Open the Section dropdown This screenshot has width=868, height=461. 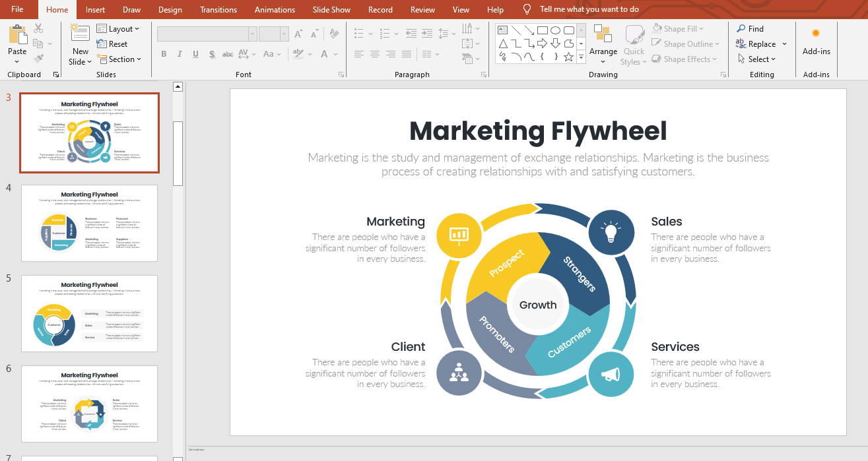click(119, 59)
